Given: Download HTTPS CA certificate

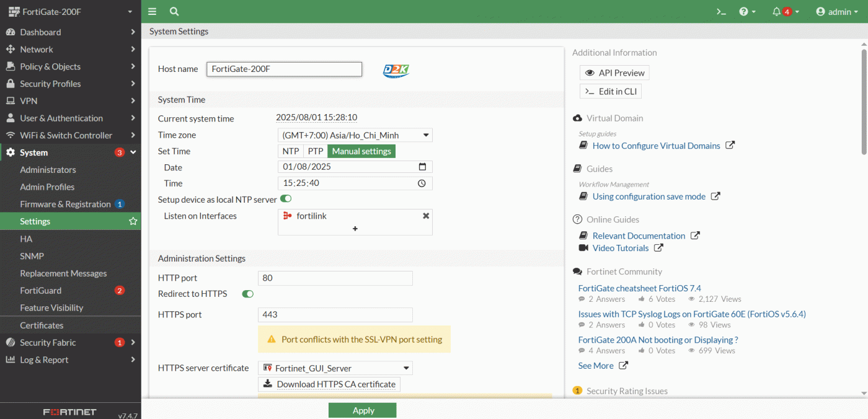Looking at the screenshot, I should pyautogui.click(x=329, y=384).
